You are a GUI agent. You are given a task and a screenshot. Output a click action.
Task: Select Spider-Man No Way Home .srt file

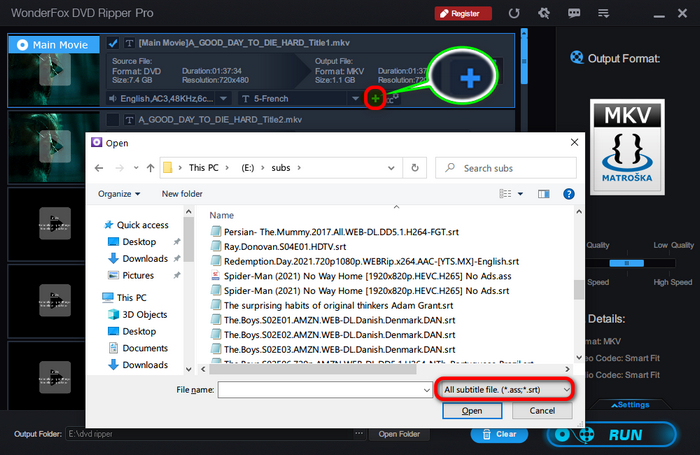(x=367, y=291)
